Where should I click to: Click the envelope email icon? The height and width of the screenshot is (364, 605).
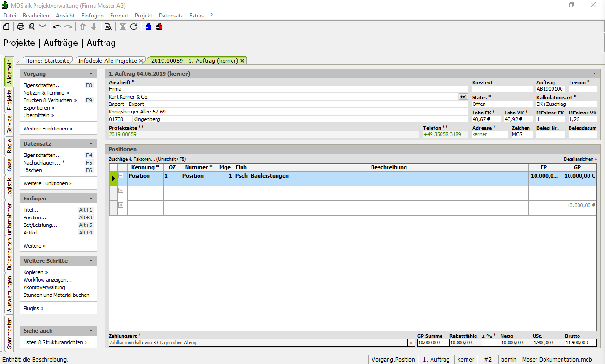[x=43, y=26]
